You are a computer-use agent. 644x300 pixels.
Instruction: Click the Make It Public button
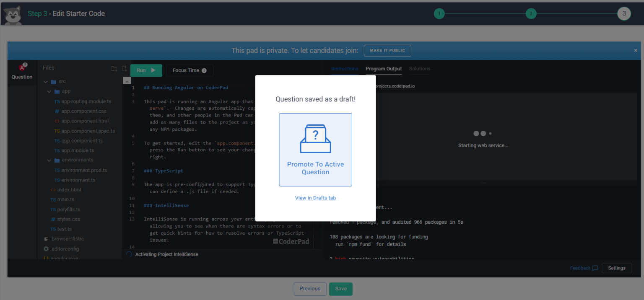(387, 50)
